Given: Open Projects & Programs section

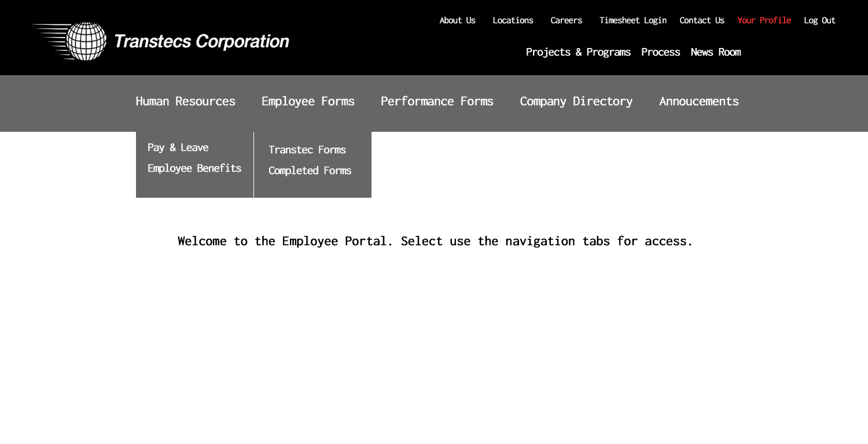Looking at the screenshot, I should (x=578, y=52).
